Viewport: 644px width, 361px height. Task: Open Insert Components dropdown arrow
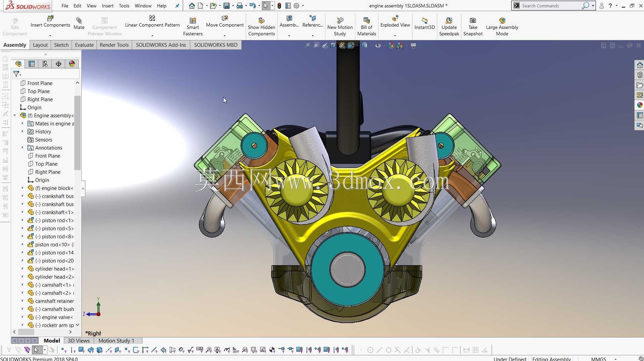pos(50,35)
